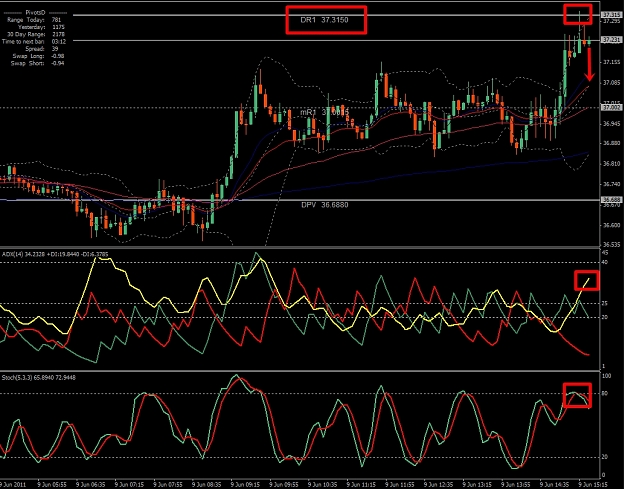Click the '9 Jun 13:15' time label
The width and height of the screenshot is (625, 489).
[x=477, y=485]
